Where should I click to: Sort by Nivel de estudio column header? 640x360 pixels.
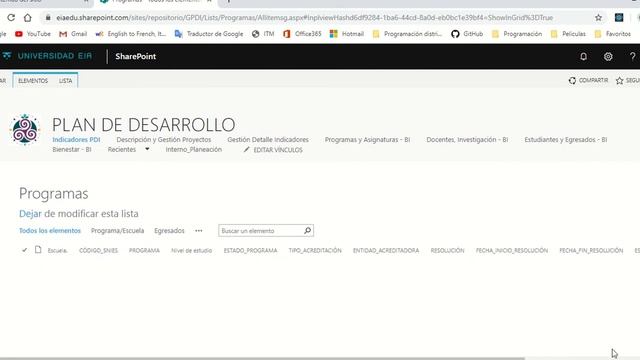pos(191,251)
